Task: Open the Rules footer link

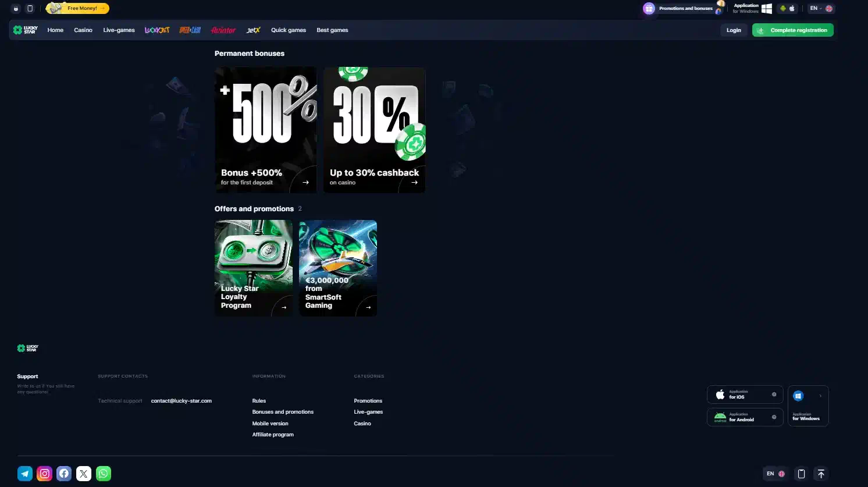Action: (x=259, y=401)
